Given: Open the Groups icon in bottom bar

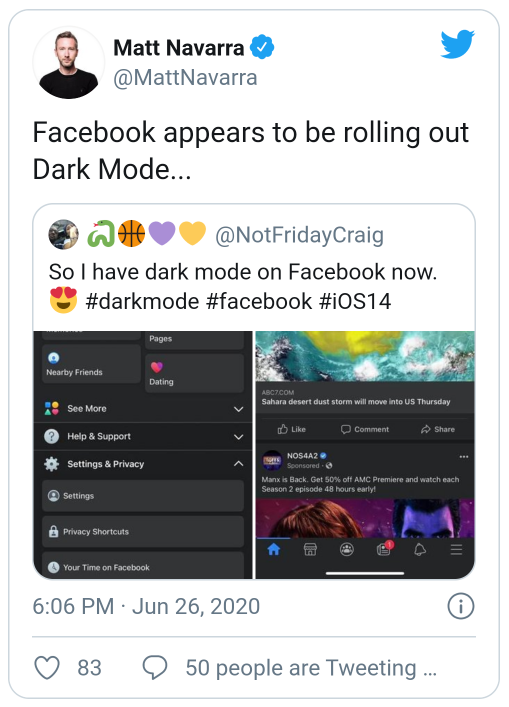Looking at the screenshot, I should (x=347, y=549).
